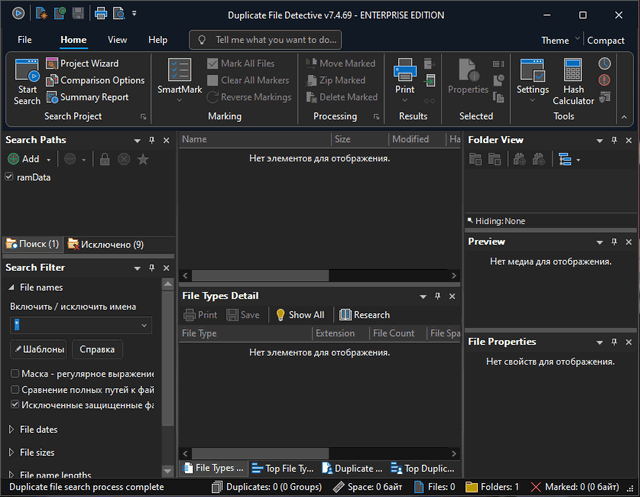Open the Top Duplicates tab at bottom
The image size is (640, 497).
click(x=422, y=468)
